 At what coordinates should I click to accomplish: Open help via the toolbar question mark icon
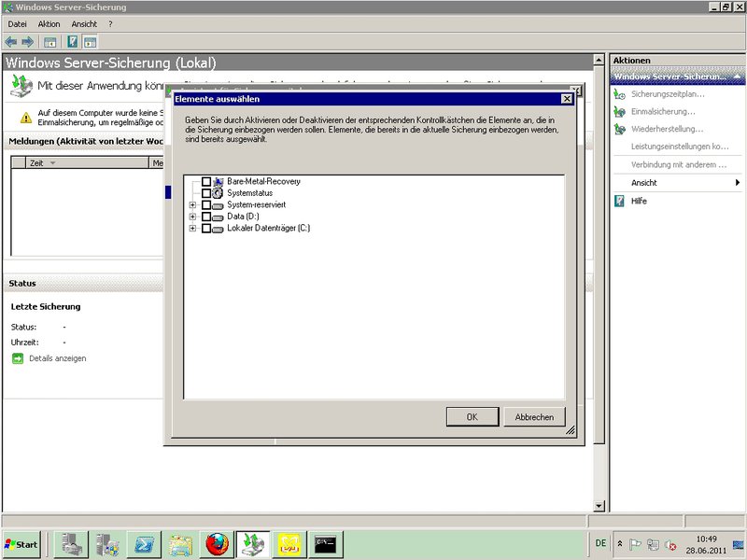[x=73, y=42]
